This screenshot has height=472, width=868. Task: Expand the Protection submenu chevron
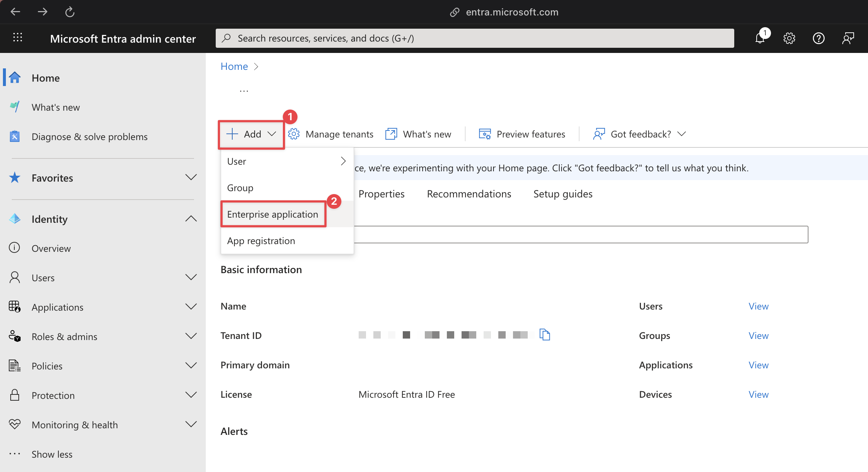click(191, 395)
